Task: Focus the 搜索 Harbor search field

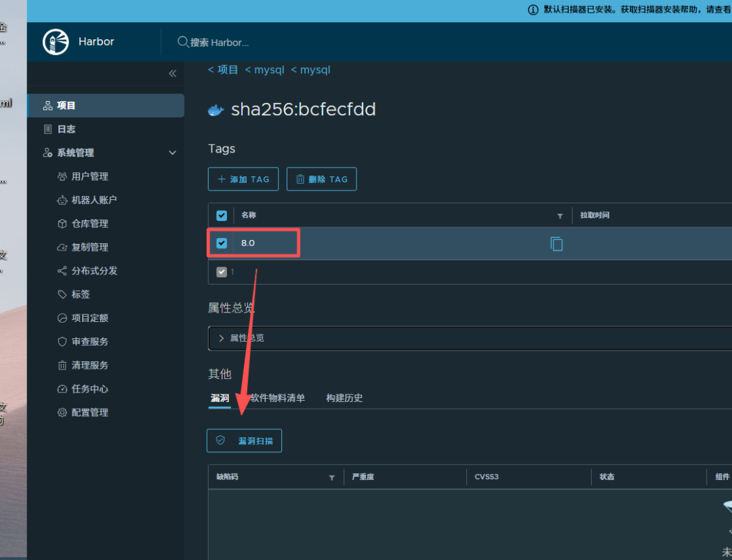Action: (220, 43)
